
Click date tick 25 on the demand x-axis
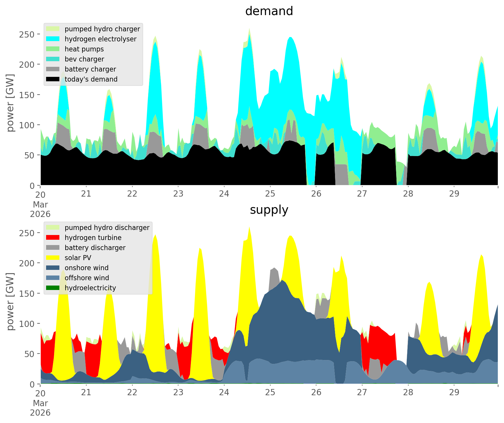(x=270, y=194)
